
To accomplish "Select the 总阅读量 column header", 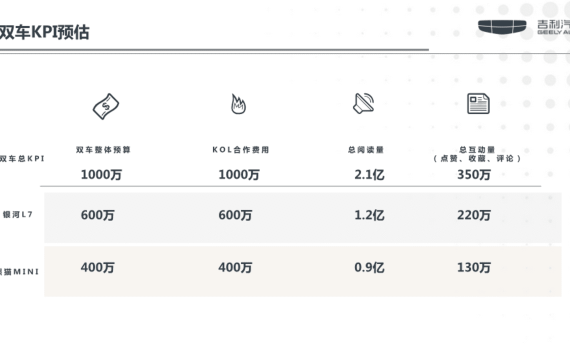I will (366, 150).
